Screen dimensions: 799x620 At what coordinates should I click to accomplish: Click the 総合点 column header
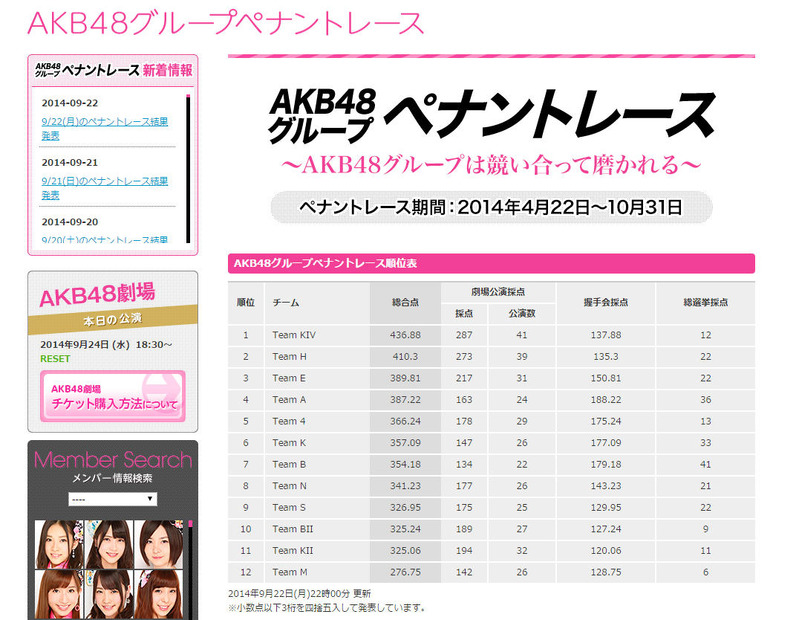pyautogui.click(x=405, y=302)
